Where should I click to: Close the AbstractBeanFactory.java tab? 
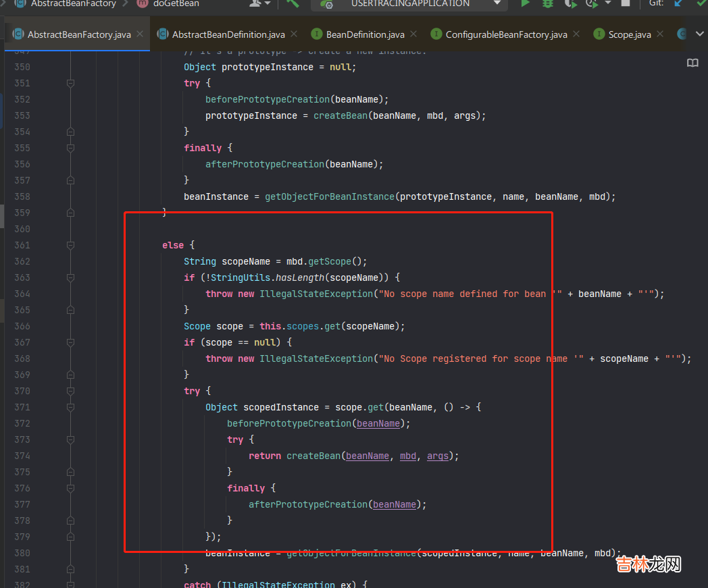pos(140,34)
